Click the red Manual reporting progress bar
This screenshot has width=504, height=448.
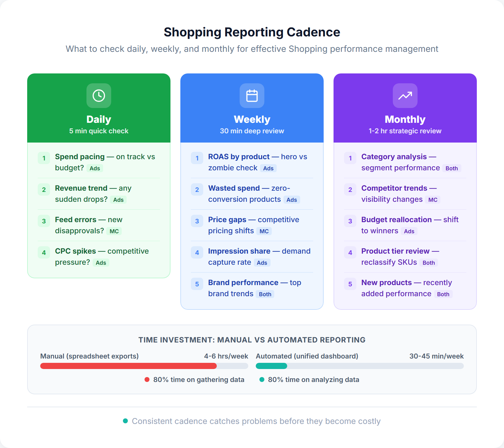pyautogui.click(x=128, y=366)
